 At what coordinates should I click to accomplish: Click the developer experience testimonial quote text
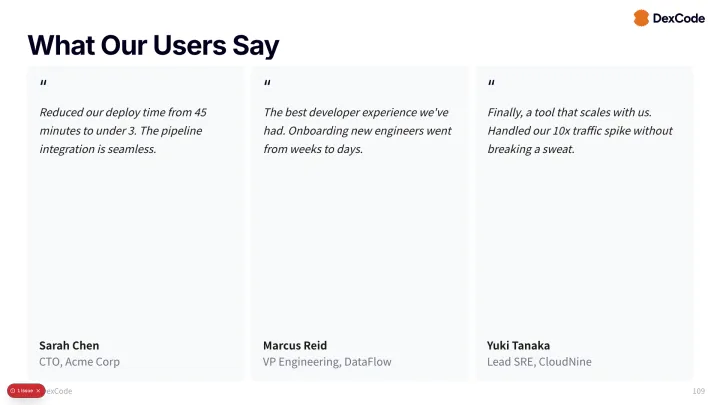[x=355, y=130]
